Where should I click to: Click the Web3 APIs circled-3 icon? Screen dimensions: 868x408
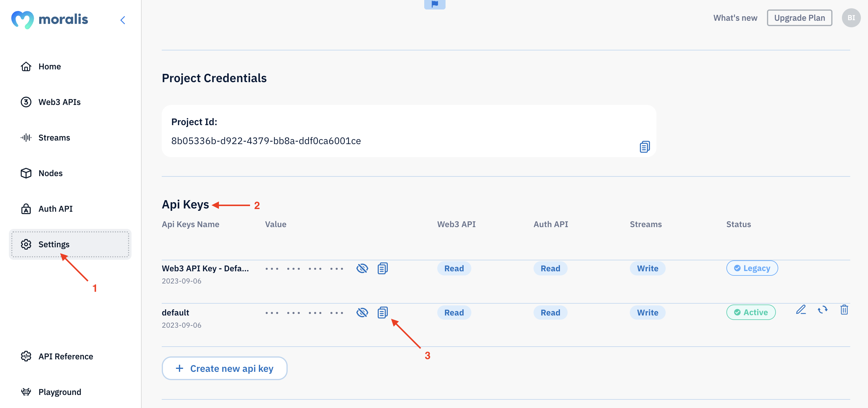pos(26,102)
